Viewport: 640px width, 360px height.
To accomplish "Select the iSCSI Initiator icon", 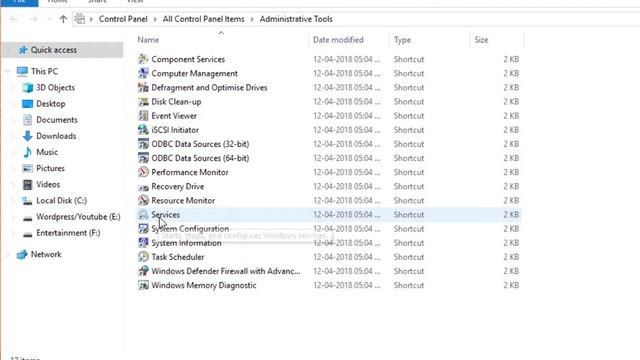I will [x=143, y=130].
